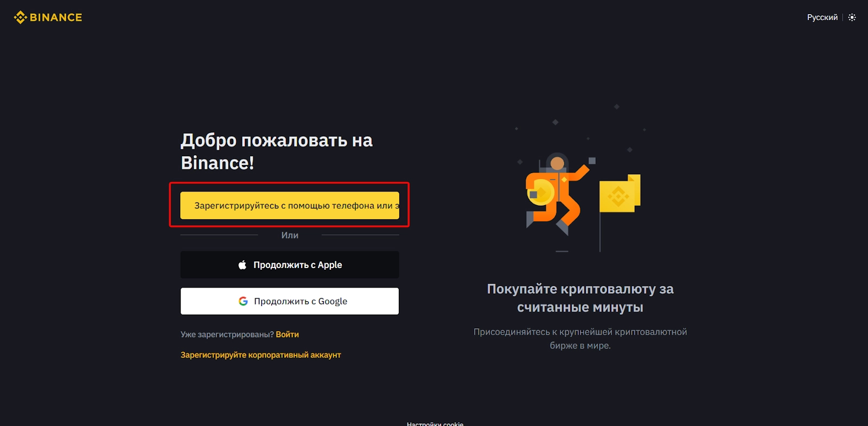The image size is (868, 426).
Task: Click the heading "Добро пожаловать на Binance!"
Action: click(x=277, y=151)
